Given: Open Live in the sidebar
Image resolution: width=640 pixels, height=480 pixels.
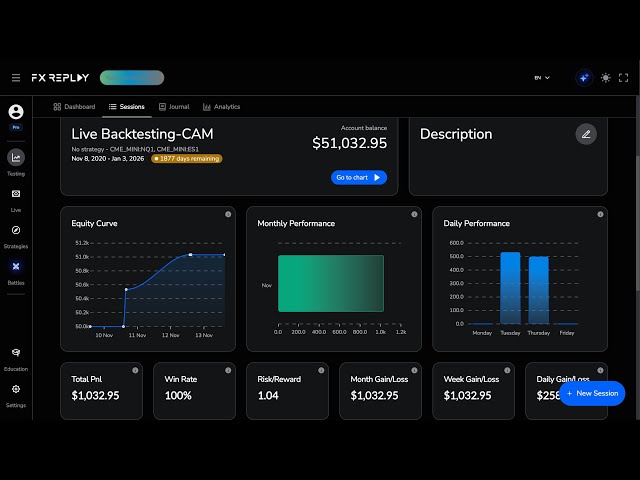Looking at the screenshot, I should [16, 200].
